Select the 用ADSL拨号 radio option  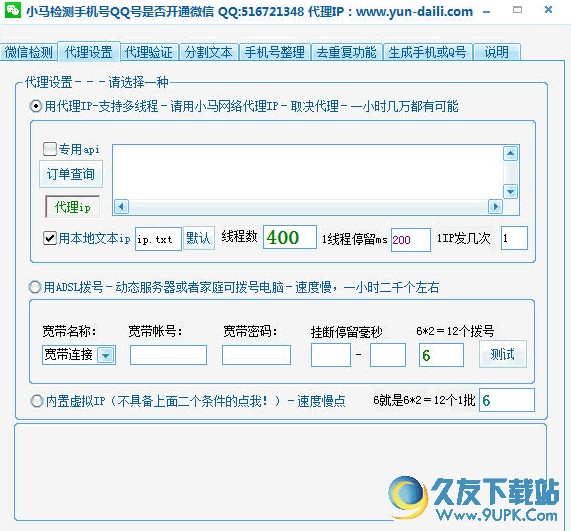35,287
